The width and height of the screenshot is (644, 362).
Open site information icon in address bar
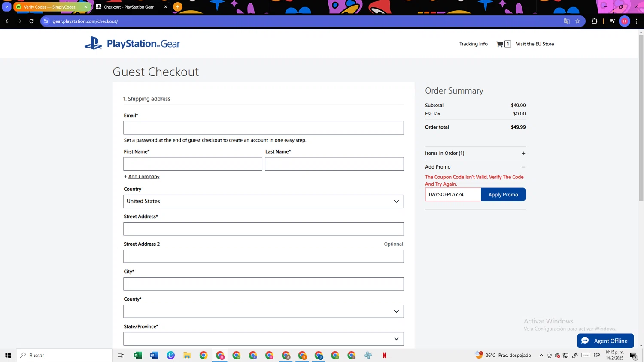(46, 21)
